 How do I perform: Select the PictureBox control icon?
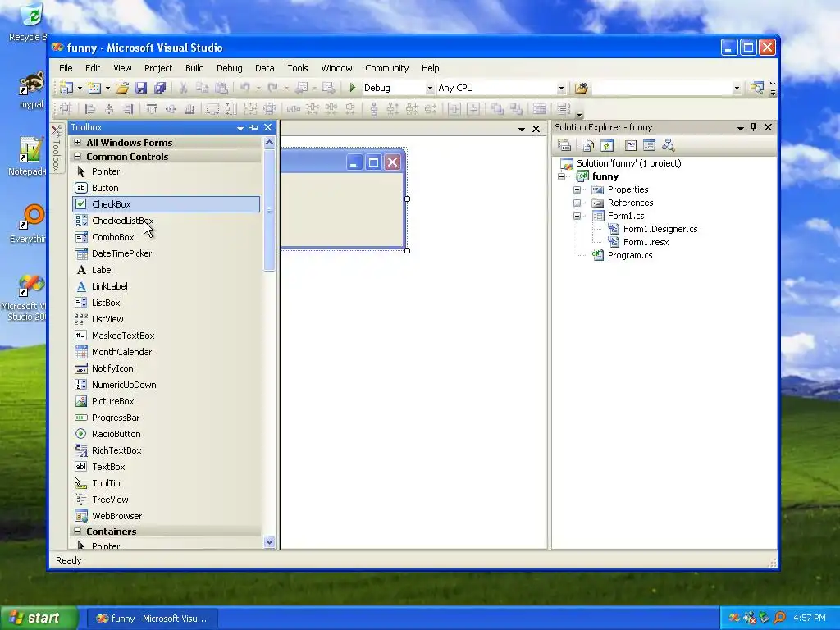click(81, 401)
